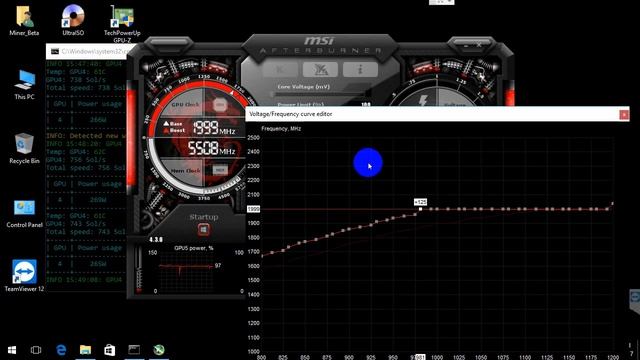Screen dimensions: 640x360
Task: Click the 5508 MHz memory clock readout
Action: click(211, 148)
